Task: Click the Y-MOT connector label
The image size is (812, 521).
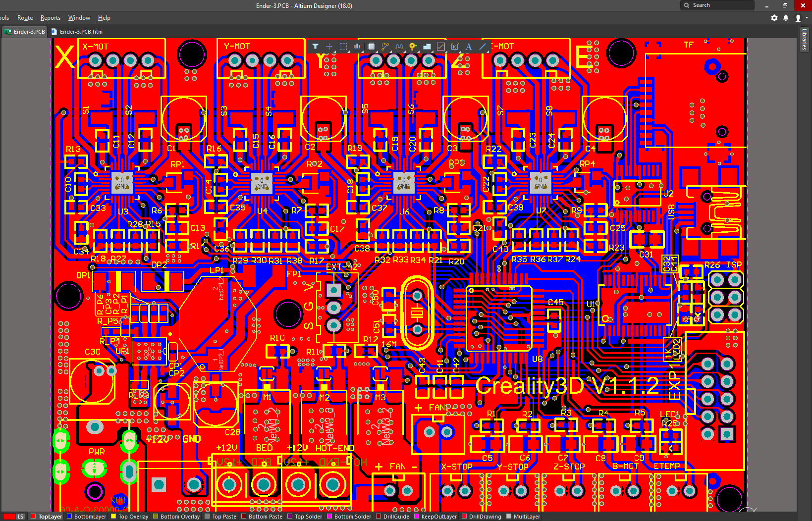Action: (x=237, y=46)
